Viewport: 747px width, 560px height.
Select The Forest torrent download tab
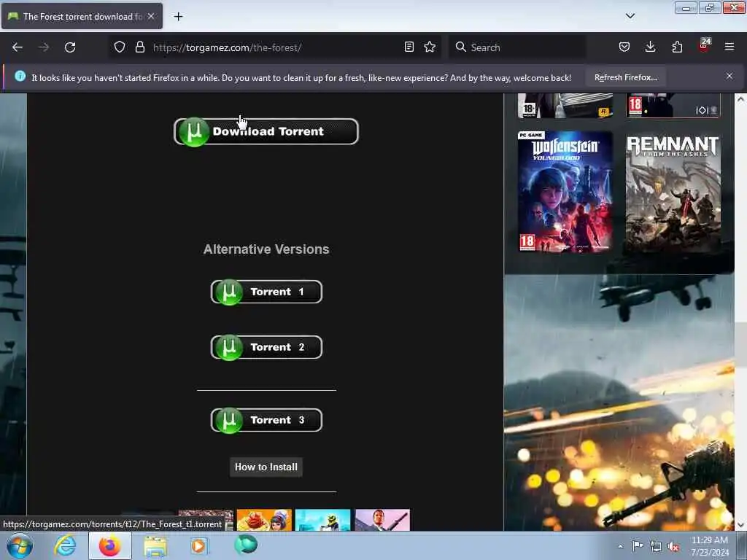pos(82,16)
